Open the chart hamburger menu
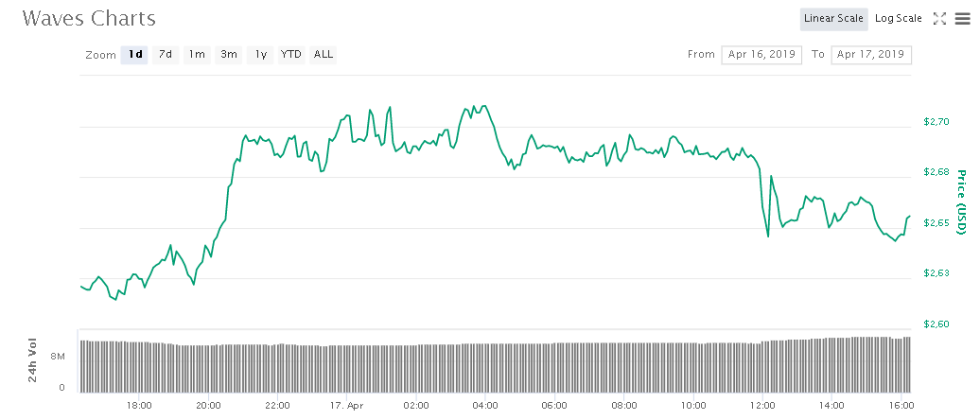Image resolution: width=980 pixels, height=420 pixels. point(962,18)
